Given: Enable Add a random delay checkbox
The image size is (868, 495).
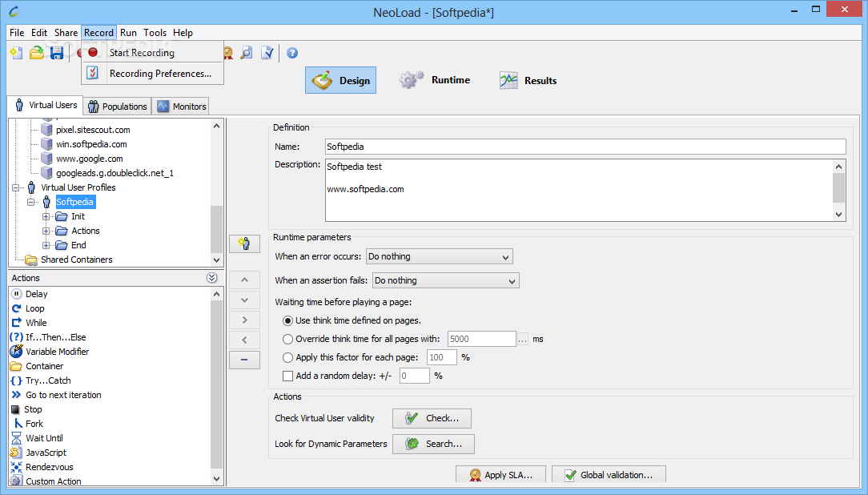Looking at the screenshot, I should click(x=287, y=376).
